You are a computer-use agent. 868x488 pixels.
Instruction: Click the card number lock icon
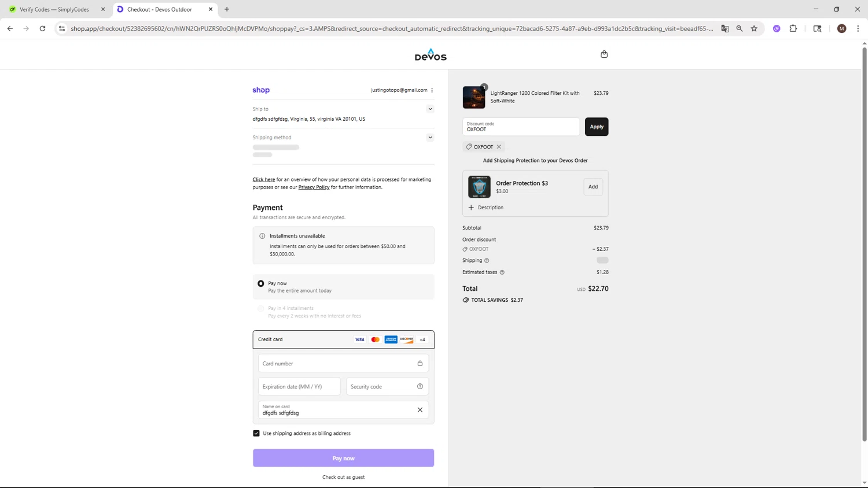(x=420, y=364)
